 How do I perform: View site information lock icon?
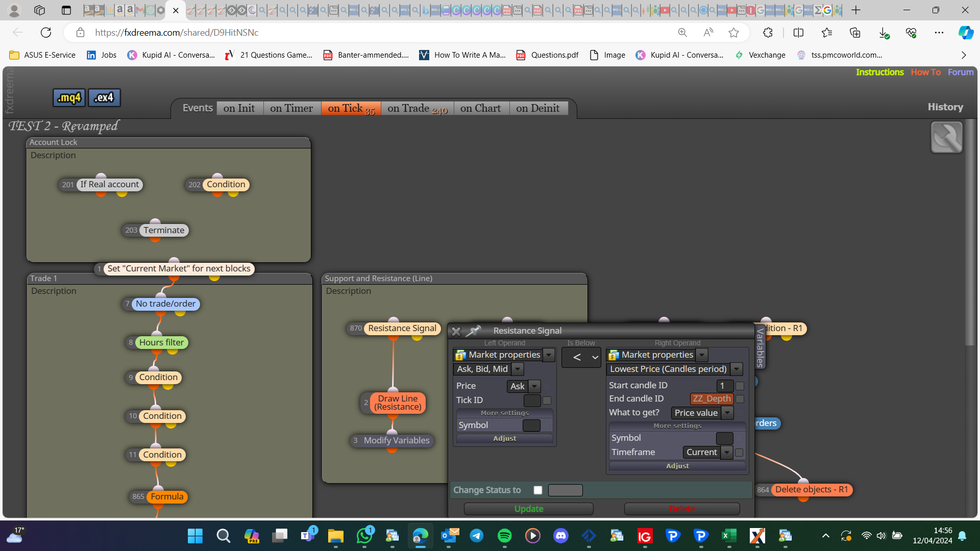pos(80,33)
